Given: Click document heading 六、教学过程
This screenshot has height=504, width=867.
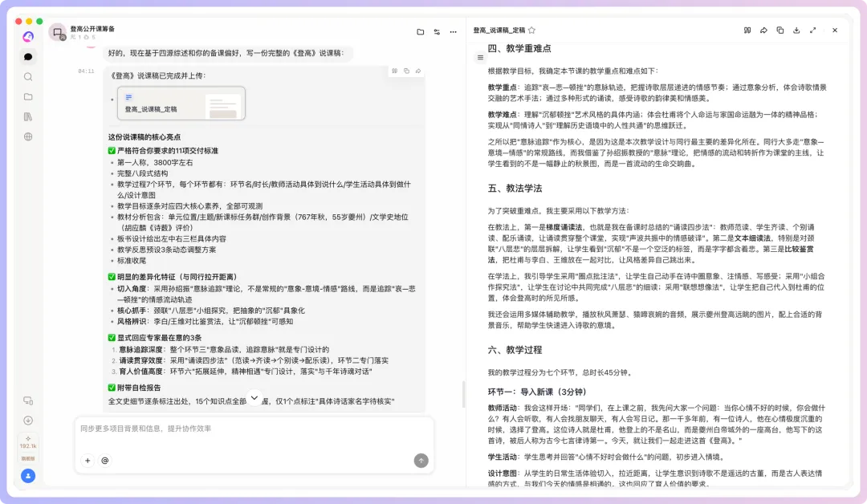Looking at the screenshot, I should 515,350.
